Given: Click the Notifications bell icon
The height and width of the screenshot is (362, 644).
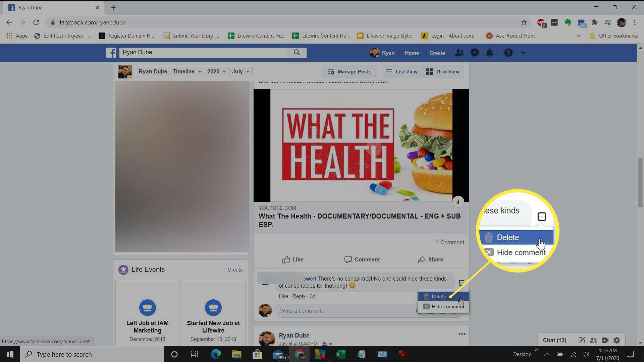Looking at the screenshot, I should [x=490, y=53].
